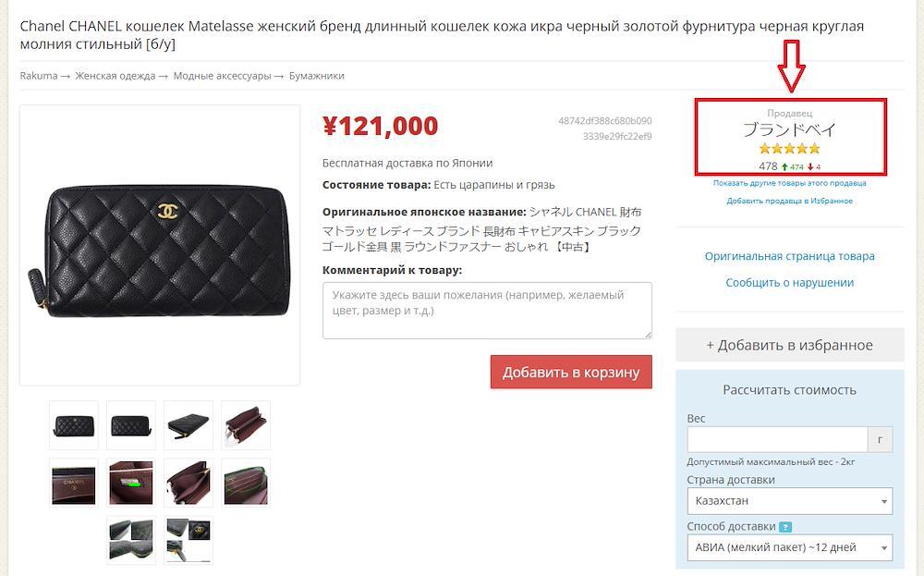Image resolution: width=924 pixels, height=576 pixels.
Task: Click the Вес weight input field
Action: (777, 440)
